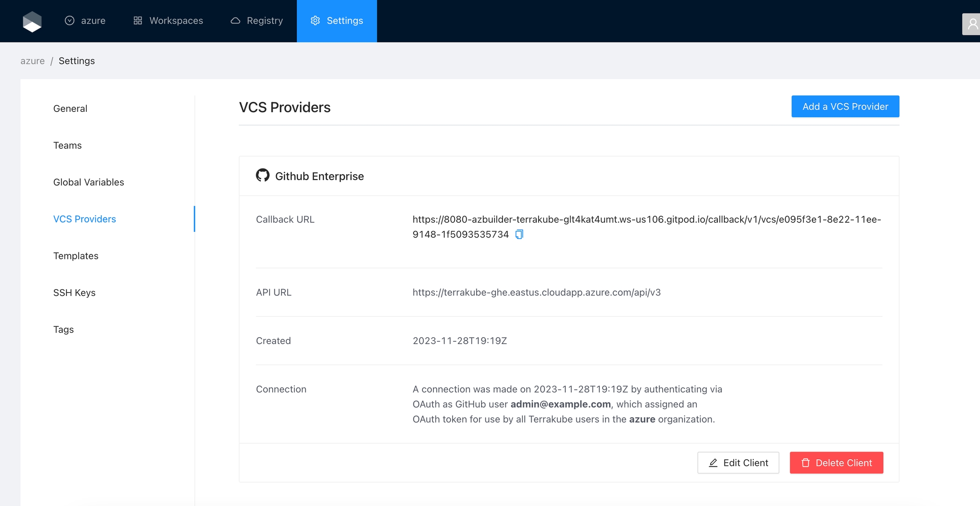Open the azure organization selector
The image size is (980, 506).
[85, 20]
